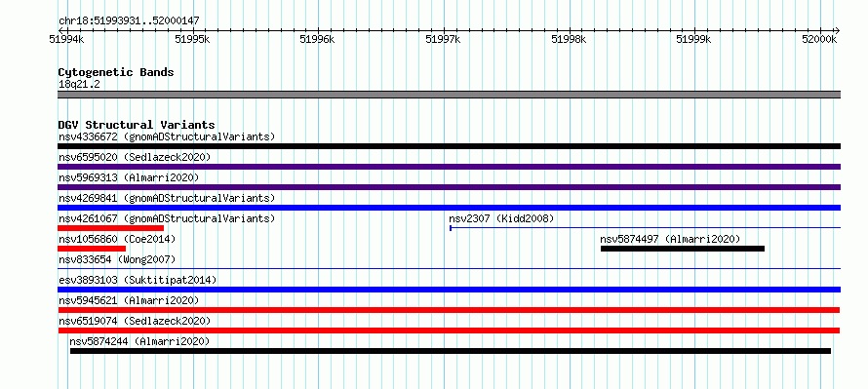Click the nsv6595020 Sedlazeck2020 label
The image size is (868, 389).
(x=135, y=157)
